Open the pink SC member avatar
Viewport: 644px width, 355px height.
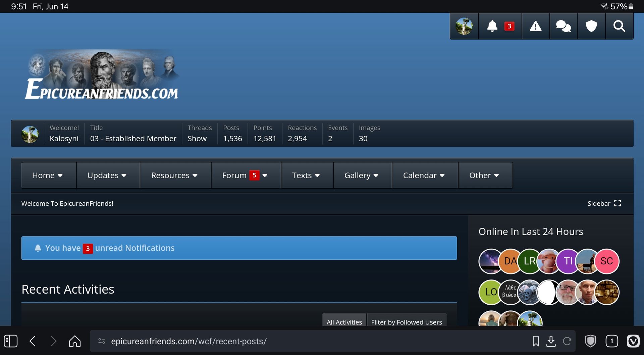[606, 261]
